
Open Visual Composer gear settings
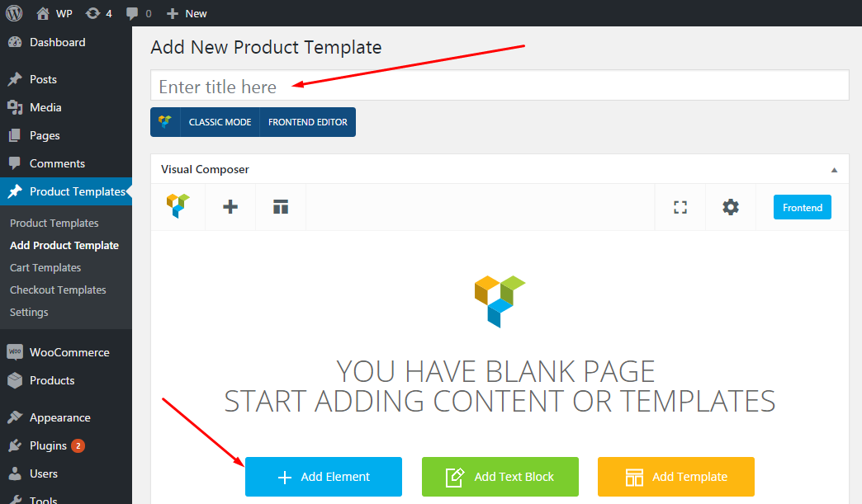pyautogui.click(x=731, y=207)
